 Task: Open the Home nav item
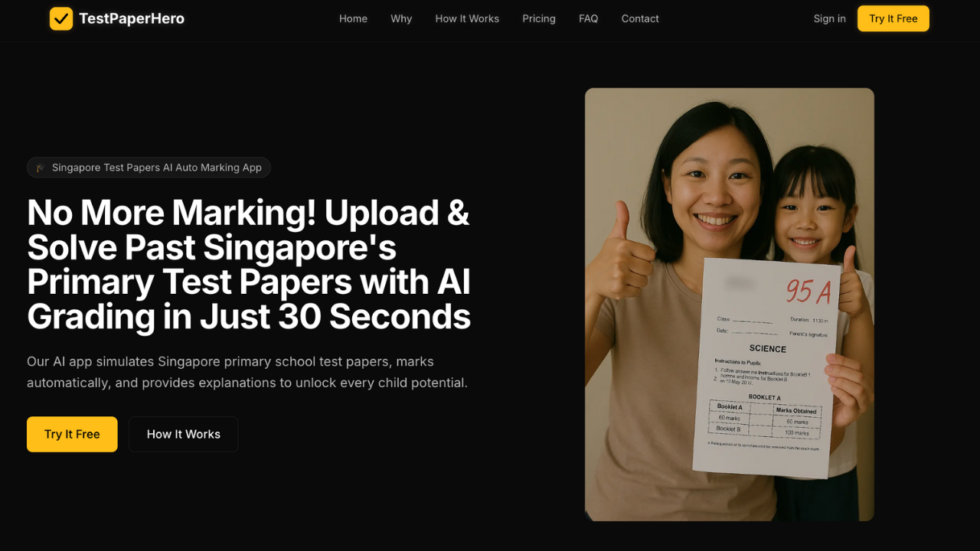point(353,18)
